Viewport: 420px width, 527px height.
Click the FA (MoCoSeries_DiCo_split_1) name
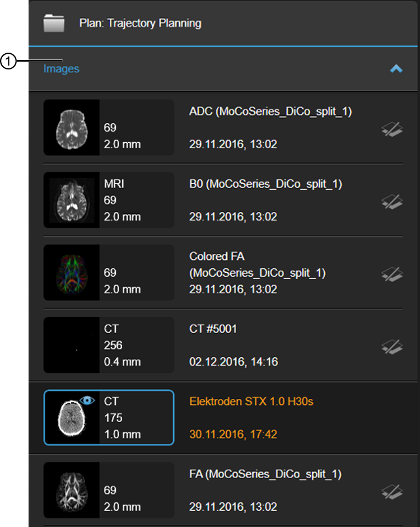pos(265,474)
